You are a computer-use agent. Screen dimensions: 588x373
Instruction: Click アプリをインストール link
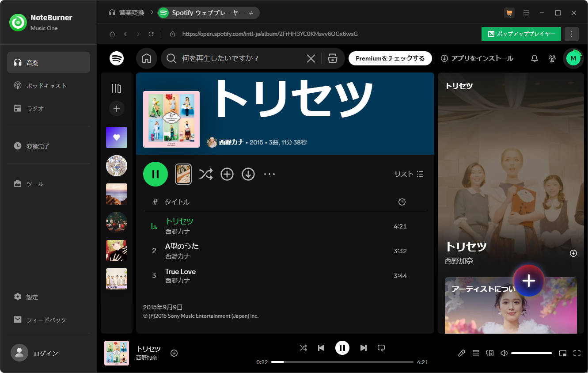(x=477, y=58)
